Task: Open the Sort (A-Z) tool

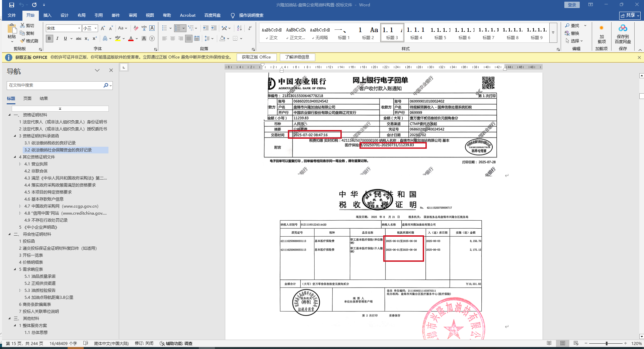Action: point(239,28)
